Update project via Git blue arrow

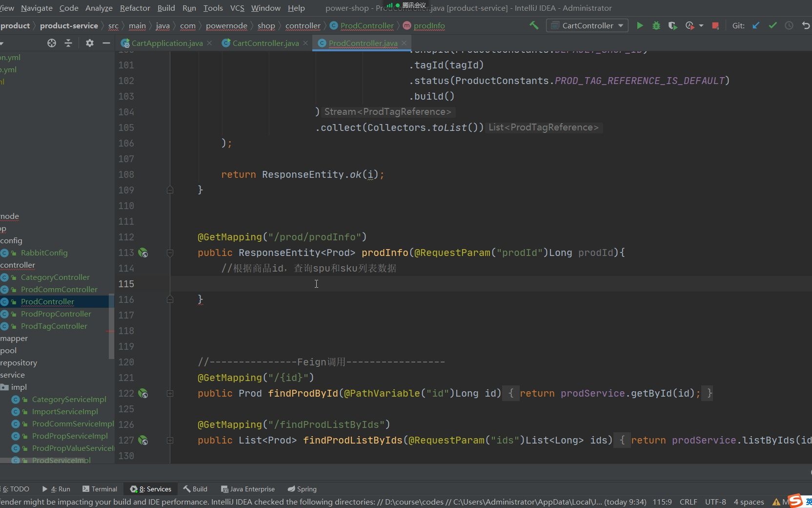756,25
